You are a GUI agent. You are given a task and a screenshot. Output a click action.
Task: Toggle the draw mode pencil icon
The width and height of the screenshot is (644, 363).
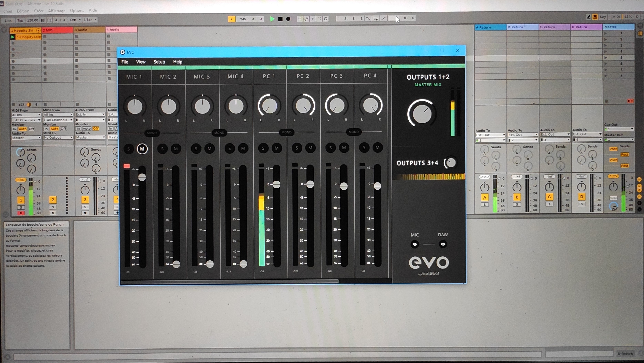tap(588, 17)
